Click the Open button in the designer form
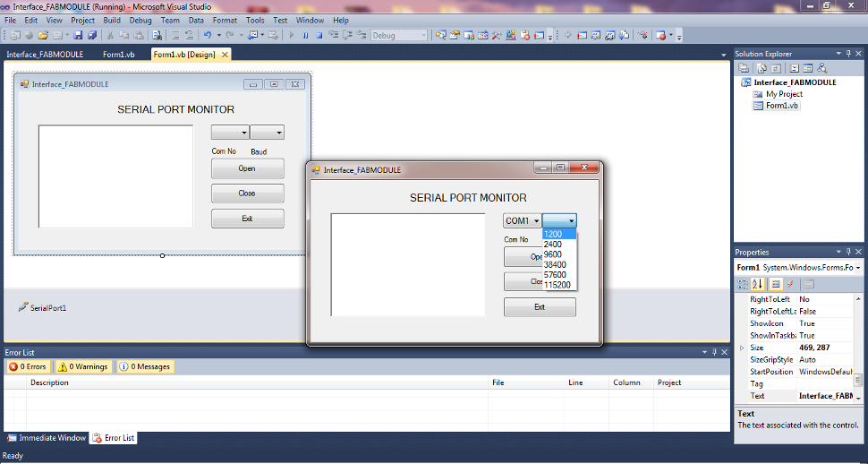The image size is (868, 464). point(248,168)
